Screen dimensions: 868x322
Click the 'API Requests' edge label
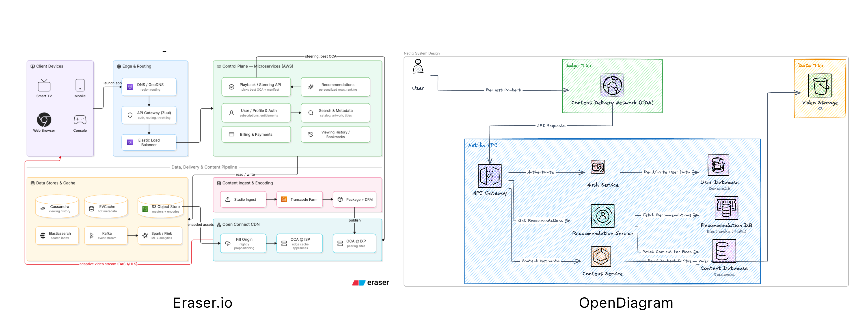(551, 125)
